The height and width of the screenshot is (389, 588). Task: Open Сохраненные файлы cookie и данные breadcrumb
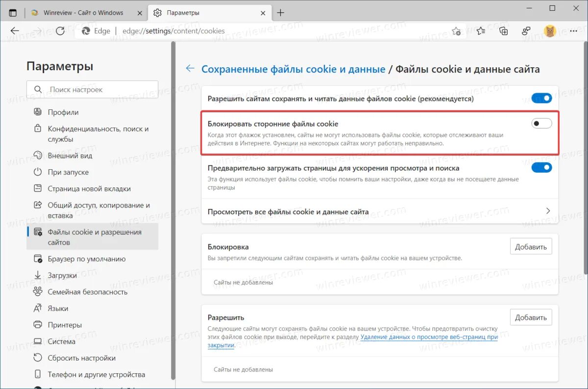pos(294,69)
